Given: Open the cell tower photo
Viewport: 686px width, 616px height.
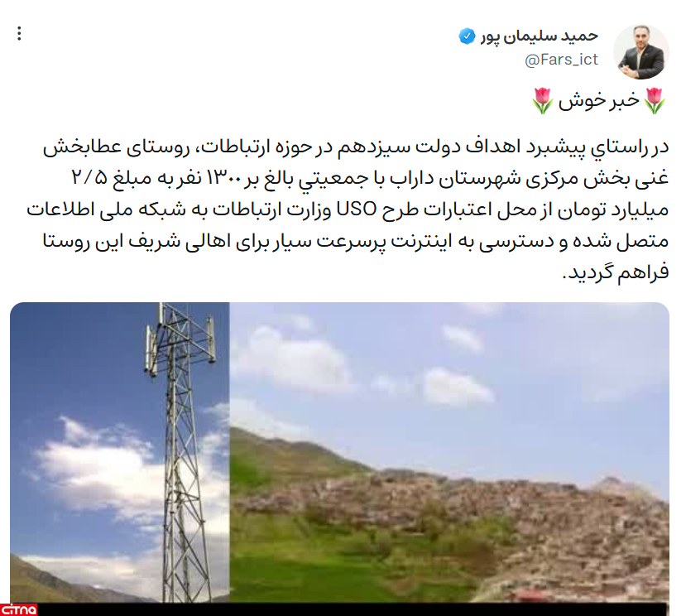Looking at the screenshot, I should point(119,452).
